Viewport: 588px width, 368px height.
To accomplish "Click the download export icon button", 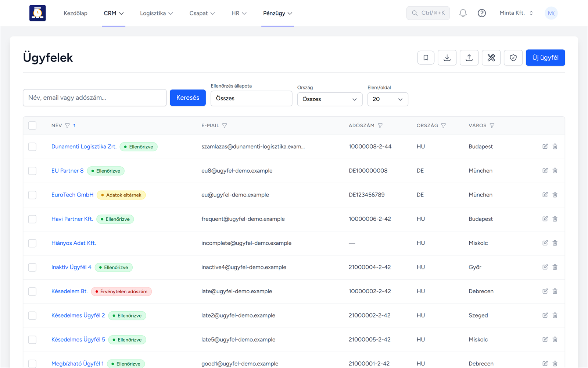I will [447, 58].
